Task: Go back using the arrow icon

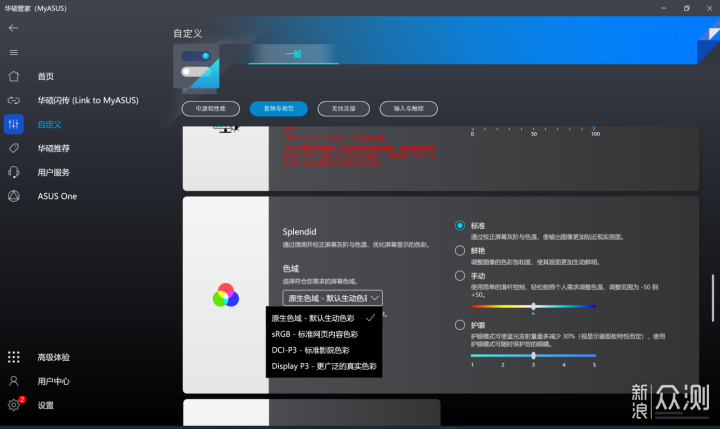Action: click(13, 28)
